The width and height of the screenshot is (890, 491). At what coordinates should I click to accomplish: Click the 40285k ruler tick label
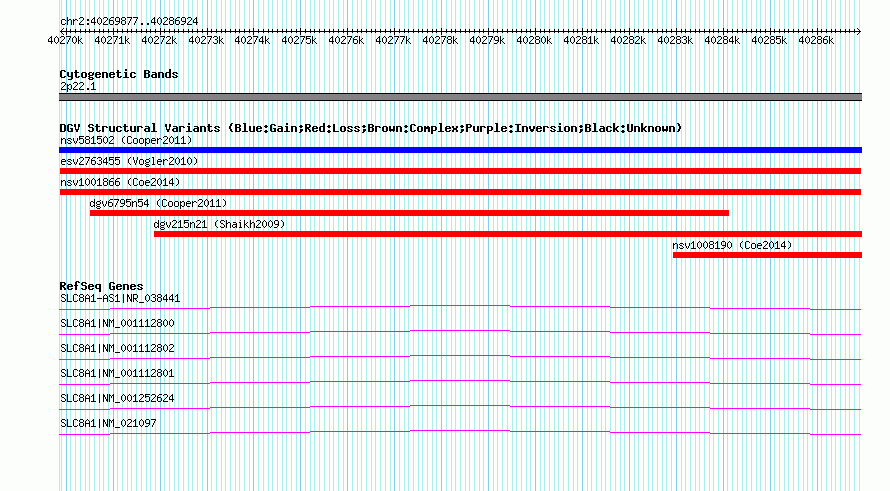769,40
